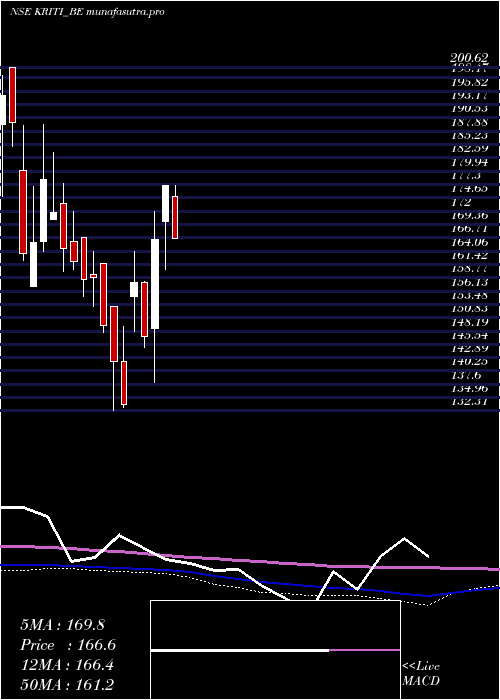Select the 148.19 price axis value
This screenshot has height=700, width=500.
(469, 322)
